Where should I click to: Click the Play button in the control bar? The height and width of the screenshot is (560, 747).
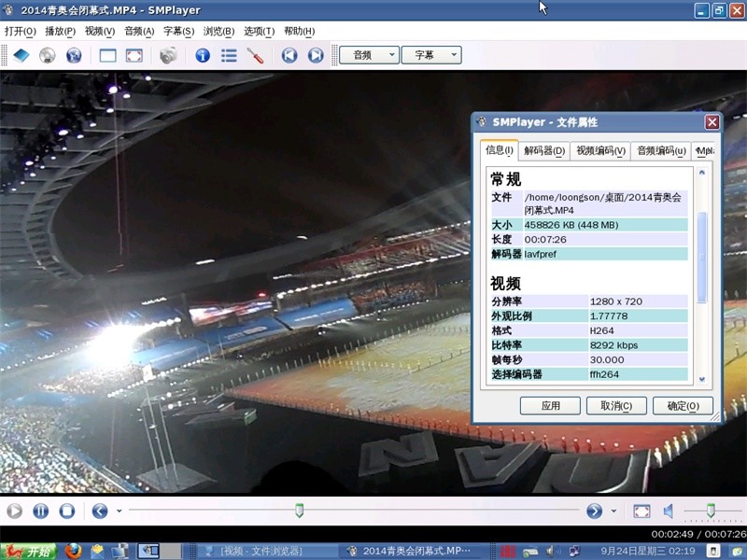14,511
